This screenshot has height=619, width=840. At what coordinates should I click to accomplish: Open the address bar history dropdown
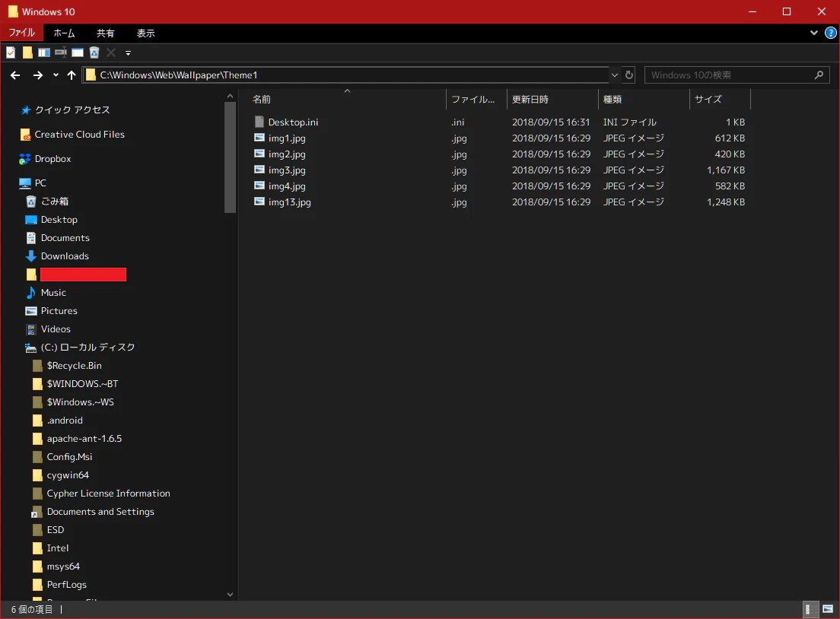tap(615, 75)
